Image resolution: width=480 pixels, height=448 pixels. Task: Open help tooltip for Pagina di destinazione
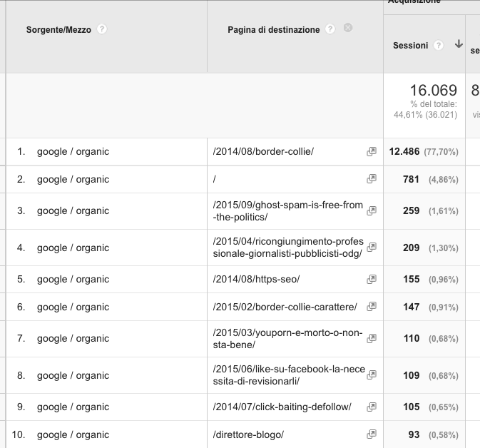click(x=330, y=29)
